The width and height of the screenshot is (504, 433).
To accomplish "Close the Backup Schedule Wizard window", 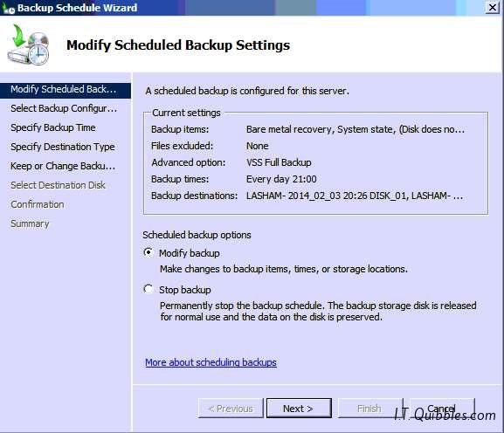I will pyautogui.click(x=492, y=7).
